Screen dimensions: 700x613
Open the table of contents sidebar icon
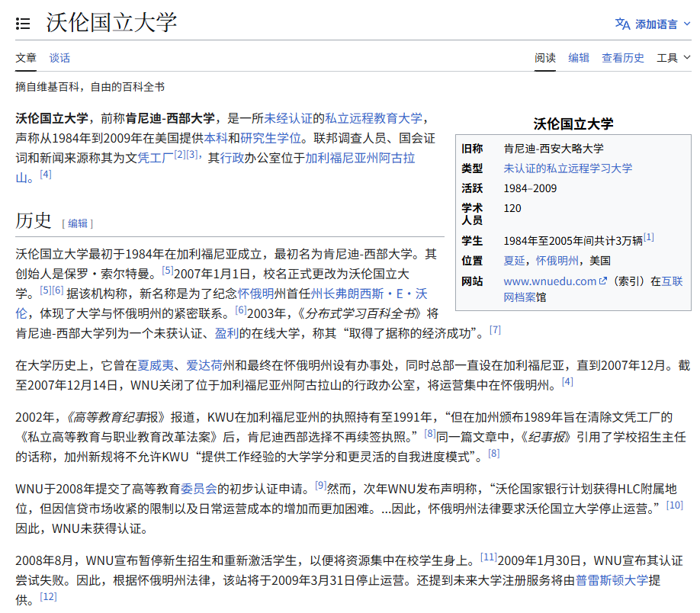tap(23, 24)
